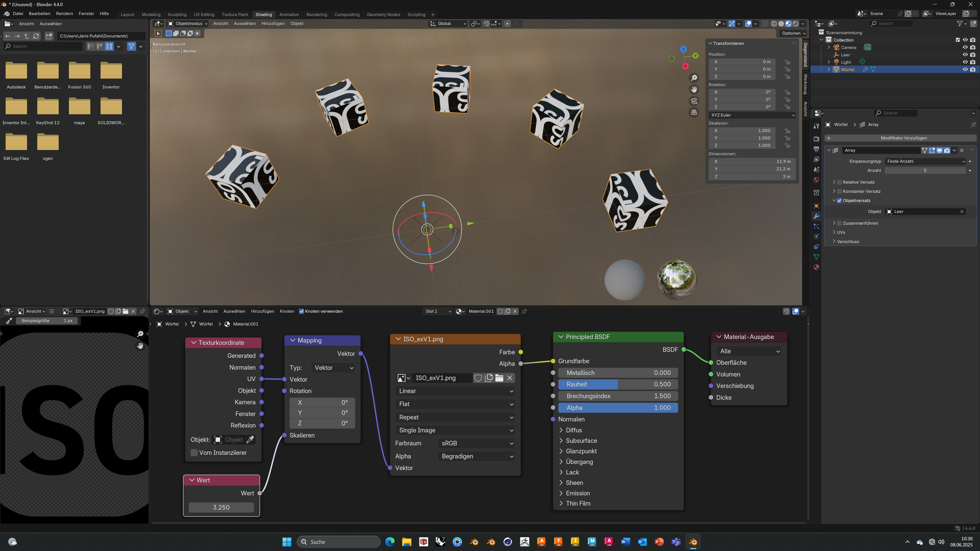Open the Material properties tab icon
Viewport: 980px width, 551px height.
tap(816, 267)
